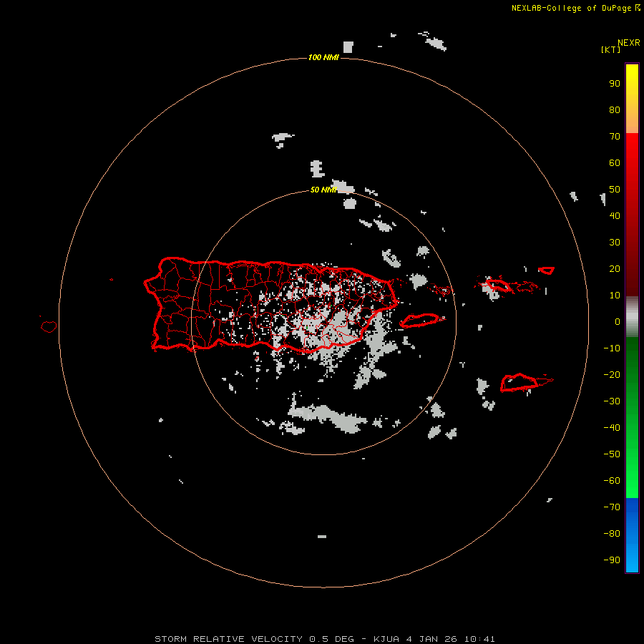The width and height of the screenshot is (644, 644).
Task: Click the -40 value on the velocity scale
Action: (612, 428)
